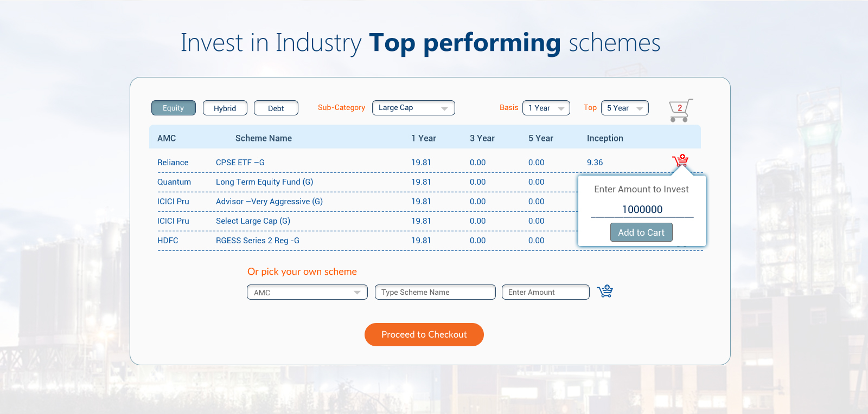Open the Top 5 Year dropdown
The image size is (868, 414).
pos(624,108)
